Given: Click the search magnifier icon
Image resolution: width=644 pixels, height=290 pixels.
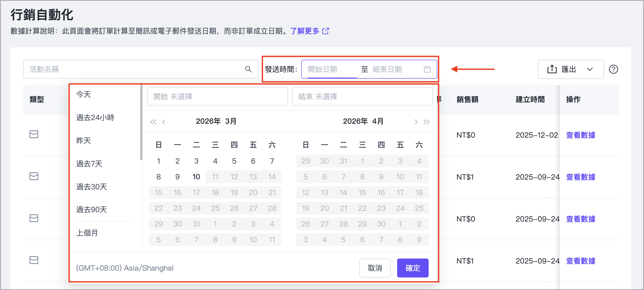Looking at the screenshot, I should click(248, 69).
